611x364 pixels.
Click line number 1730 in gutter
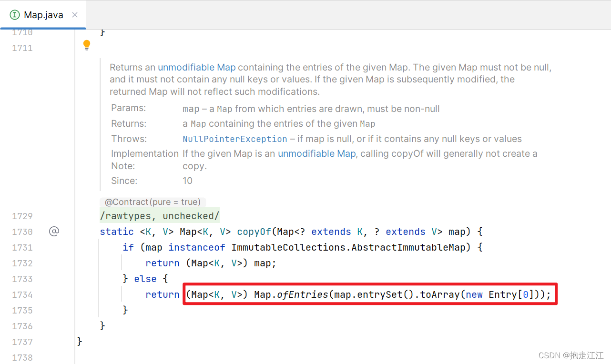point(22,232)
